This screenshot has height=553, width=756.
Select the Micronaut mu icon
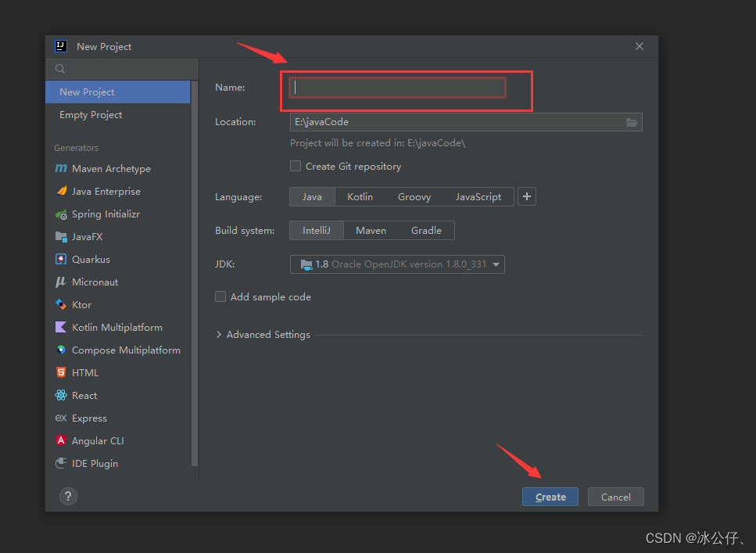pos(61,282)
